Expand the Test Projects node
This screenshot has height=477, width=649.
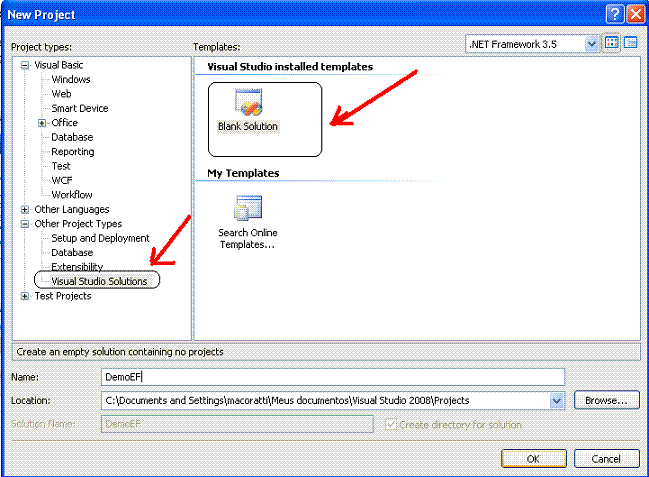[25, 296]
